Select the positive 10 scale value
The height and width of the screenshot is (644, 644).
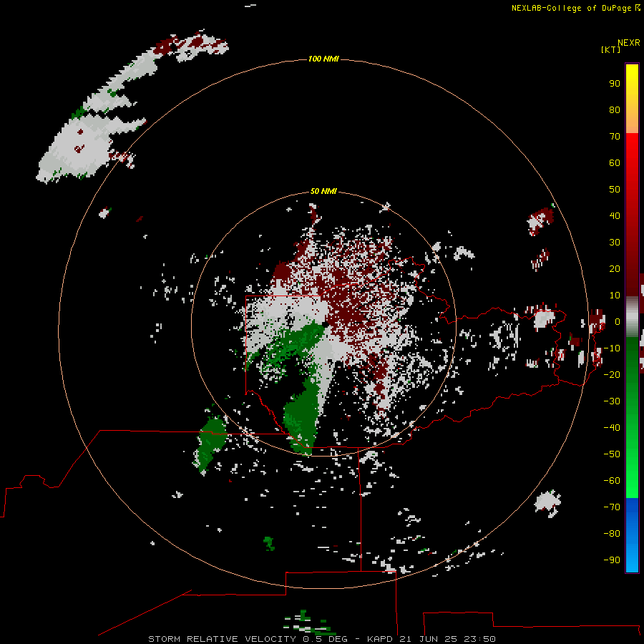615,296
